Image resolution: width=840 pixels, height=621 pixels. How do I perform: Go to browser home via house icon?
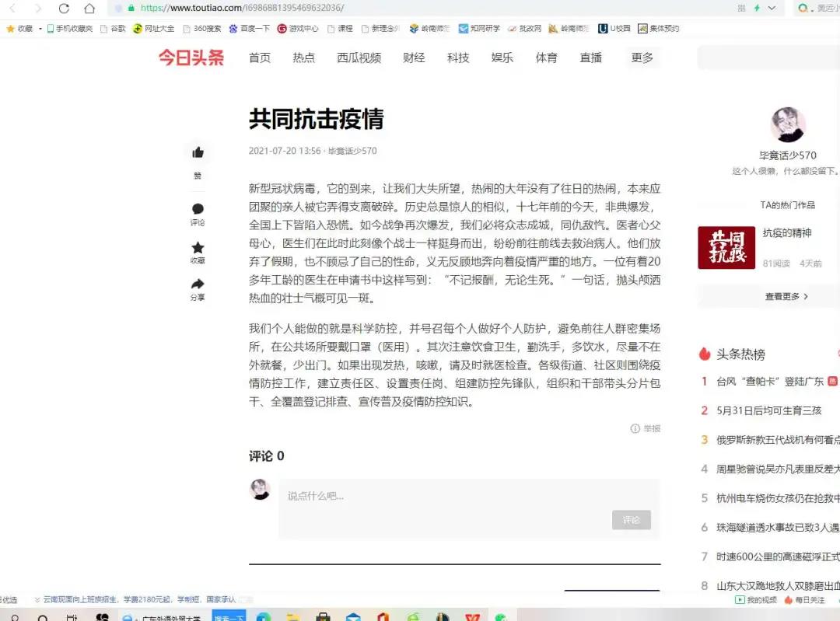(x=89, y=9)
